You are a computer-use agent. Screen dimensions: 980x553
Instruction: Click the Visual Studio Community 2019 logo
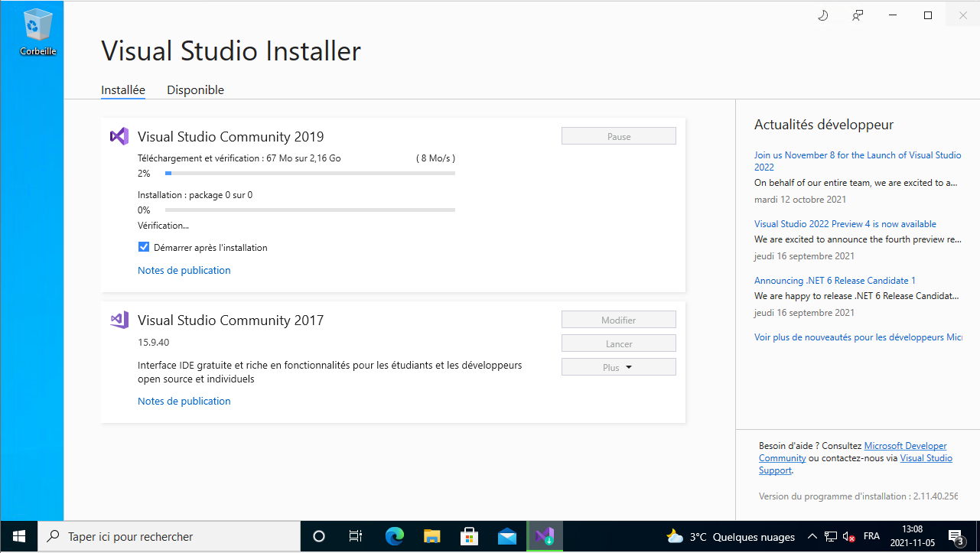pyautogui.click(x=119, y=136)
